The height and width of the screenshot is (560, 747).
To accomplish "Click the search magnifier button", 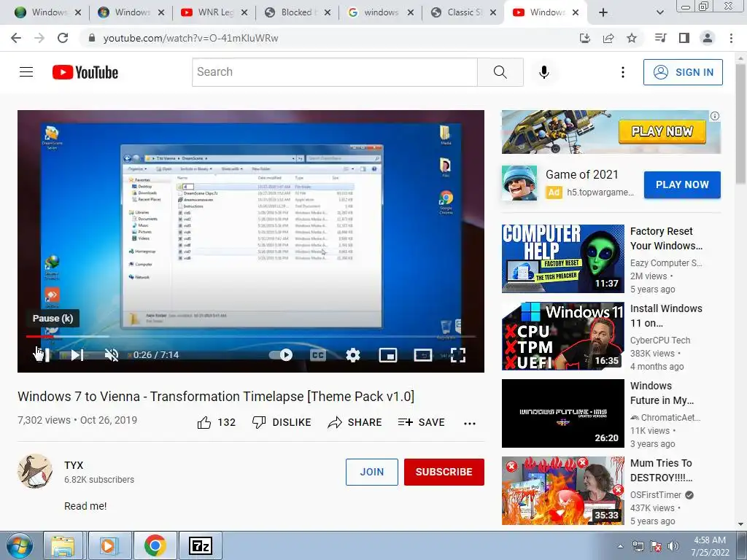I will point(500,72).
